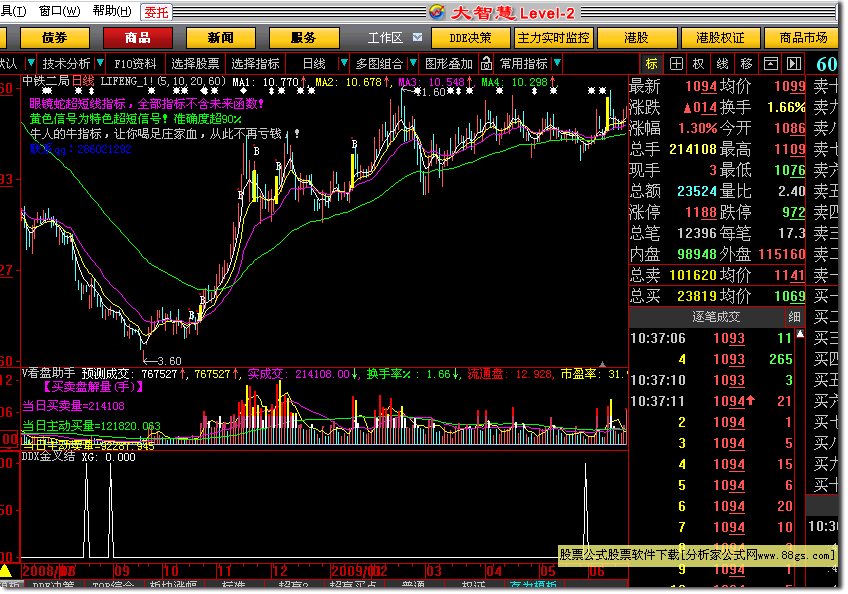Open the grid layout 田 icon

(x=676, y=64)
